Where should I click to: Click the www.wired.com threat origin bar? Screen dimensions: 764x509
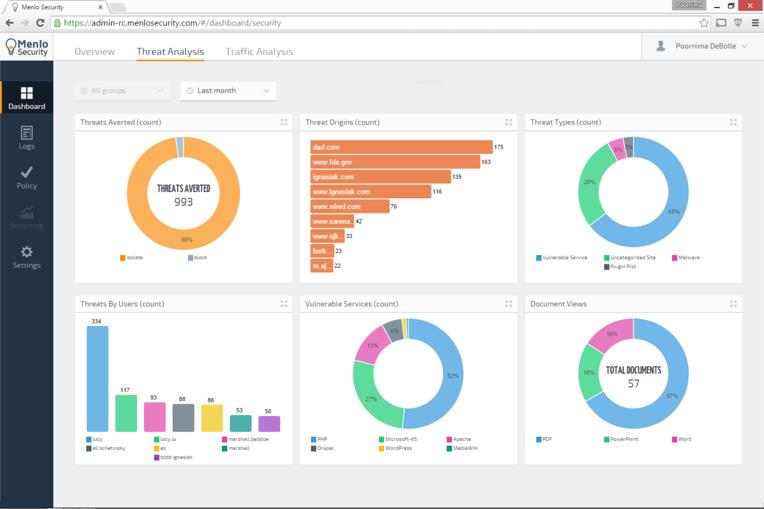pos(350,207)
